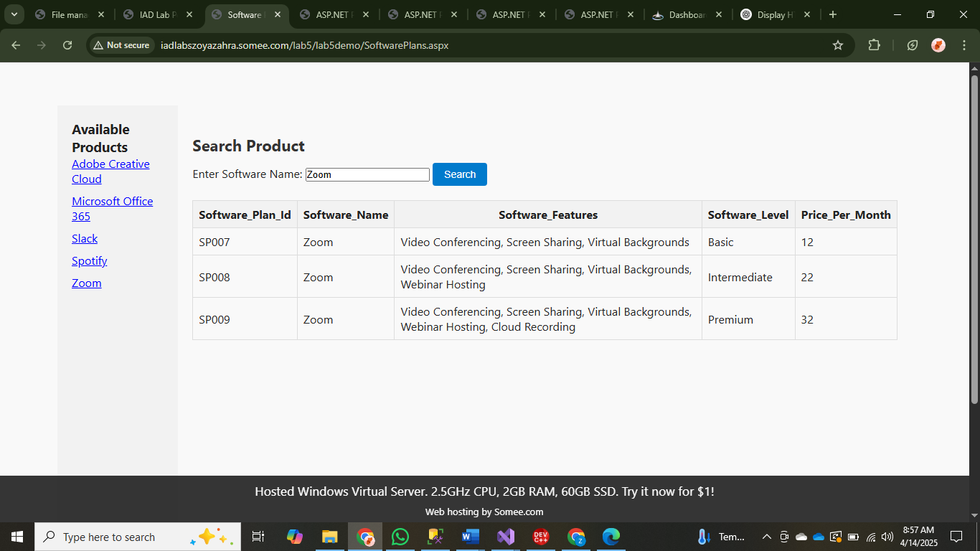Open the notification center icon
The image size is (980, 551).
(x=956, y=537)
